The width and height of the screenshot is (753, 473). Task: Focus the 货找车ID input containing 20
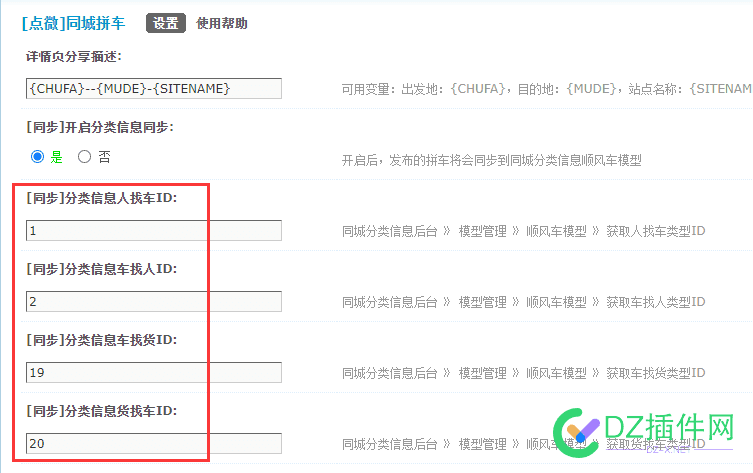154,443
